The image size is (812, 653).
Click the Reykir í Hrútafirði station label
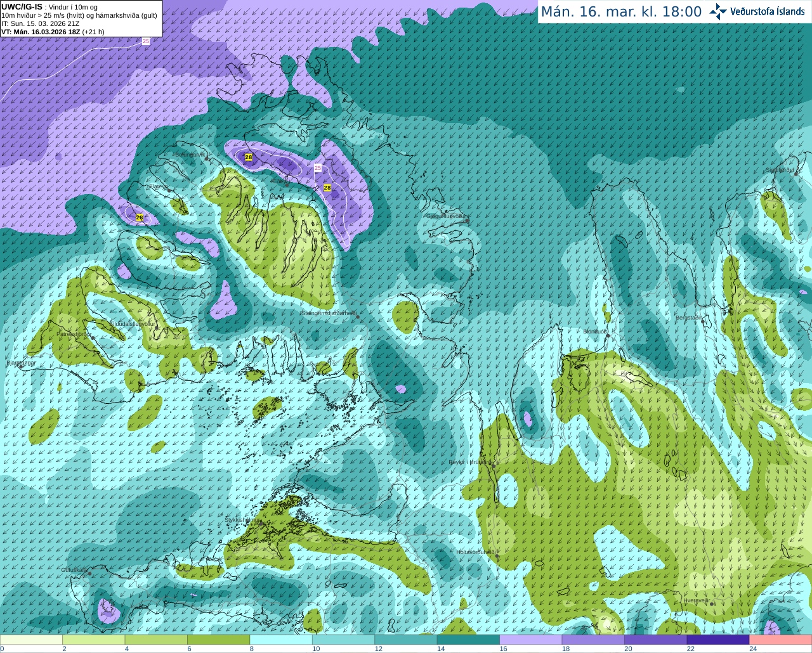[470, 462]
